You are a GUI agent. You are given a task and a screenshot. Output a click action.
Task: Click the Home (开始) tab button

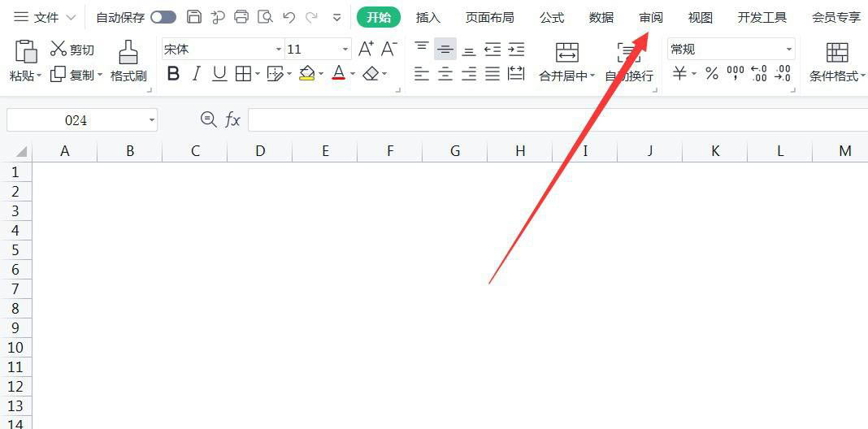379,17
